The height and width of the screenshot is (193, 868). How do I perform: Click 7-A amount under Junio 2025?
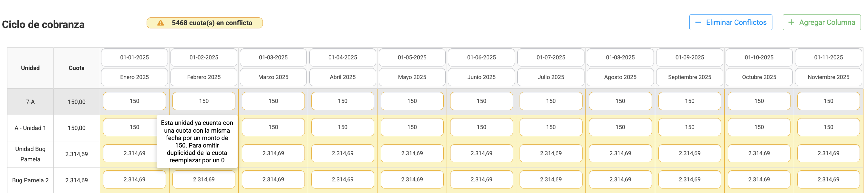(x=481, y=101)
